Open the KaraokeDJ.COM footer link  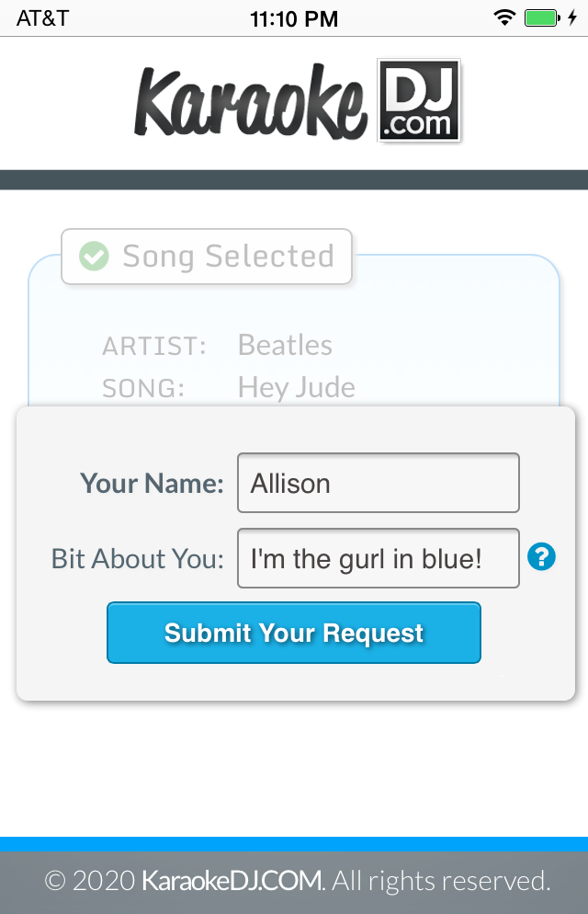pyautogui.click(x=232, y=881)
